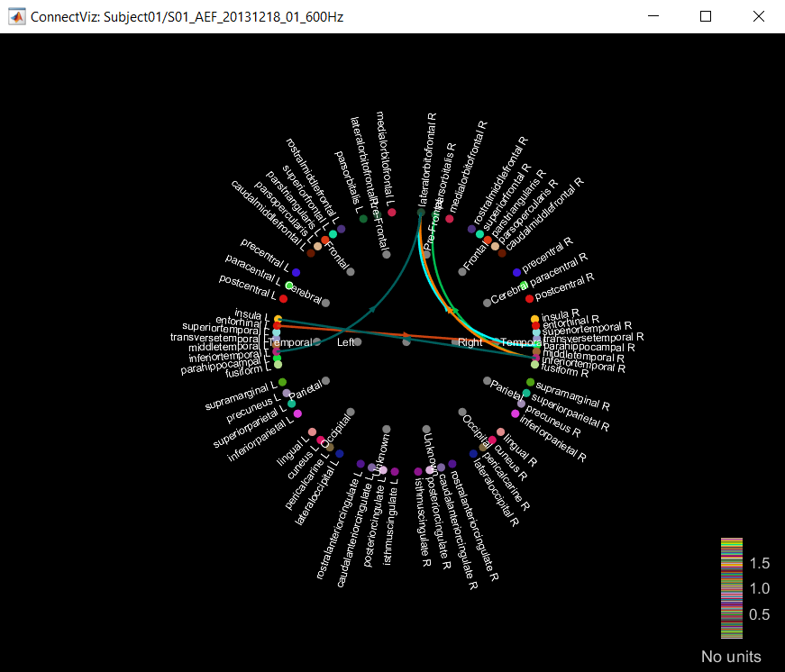Expand the left Frontal region node

pos(350,271)
